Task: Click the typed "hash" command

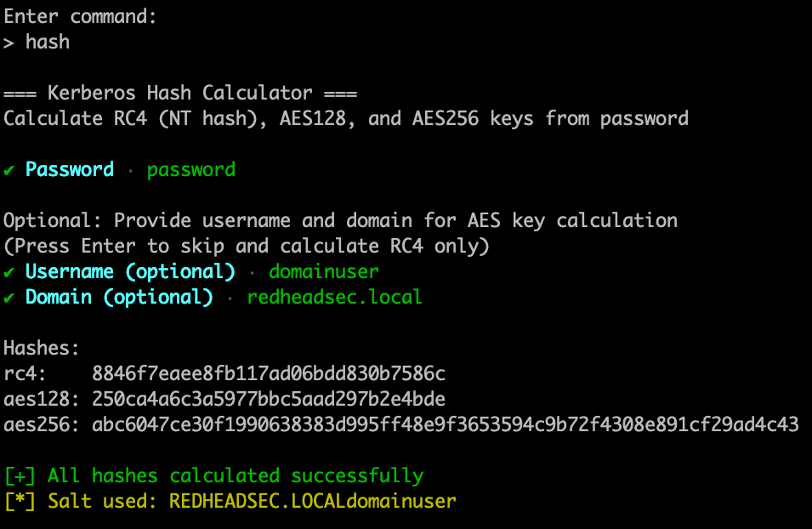Action: (x=48, y=42)
